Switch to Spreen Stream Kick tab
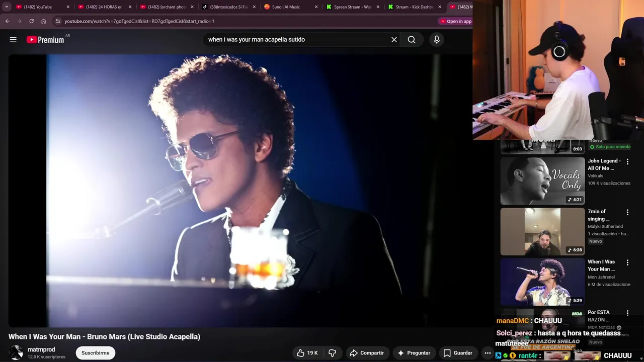 [x=353, y=7]
